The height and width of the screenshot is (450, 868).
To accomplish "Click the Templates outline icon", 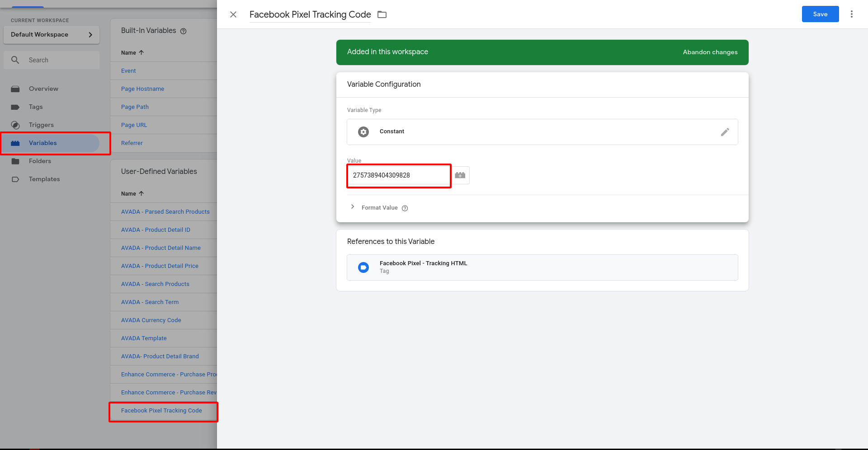I will 15,179.
